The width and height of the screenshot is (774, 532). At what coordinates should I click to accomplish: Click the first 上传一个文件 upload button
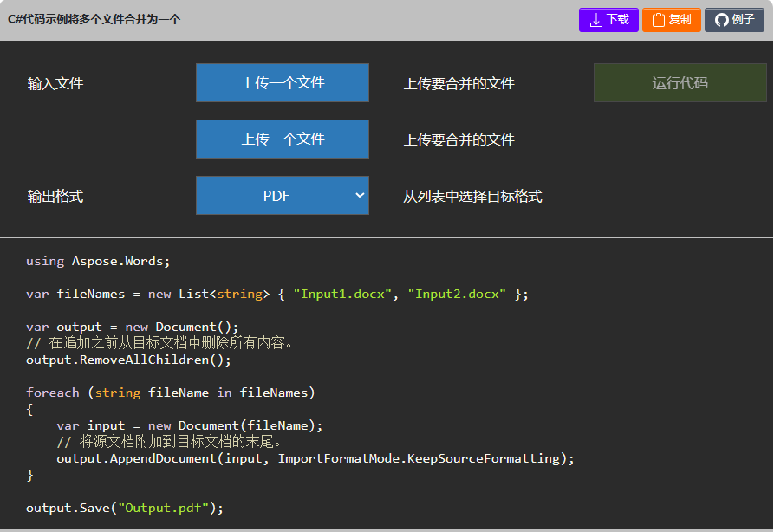[283, 83]
